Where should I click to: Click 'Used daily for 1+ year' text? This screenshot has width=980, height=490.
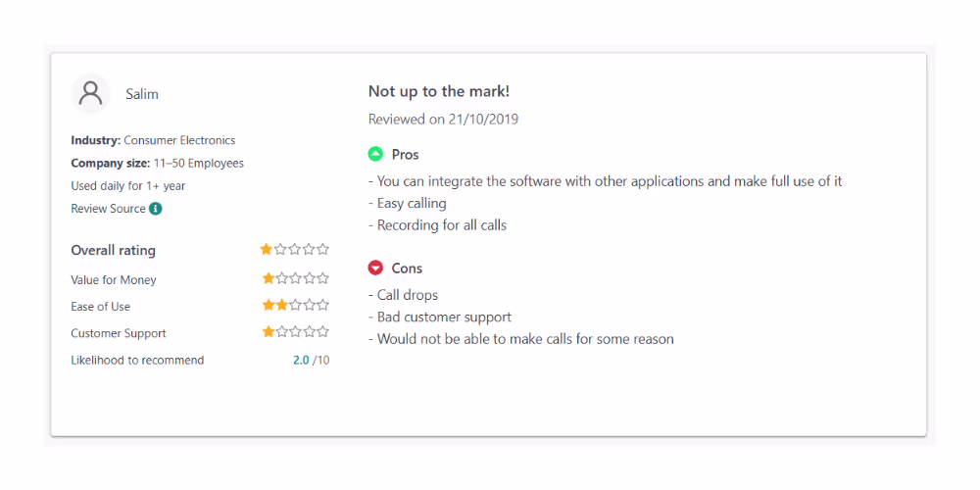pyautogui.click(x=128, y=186)
